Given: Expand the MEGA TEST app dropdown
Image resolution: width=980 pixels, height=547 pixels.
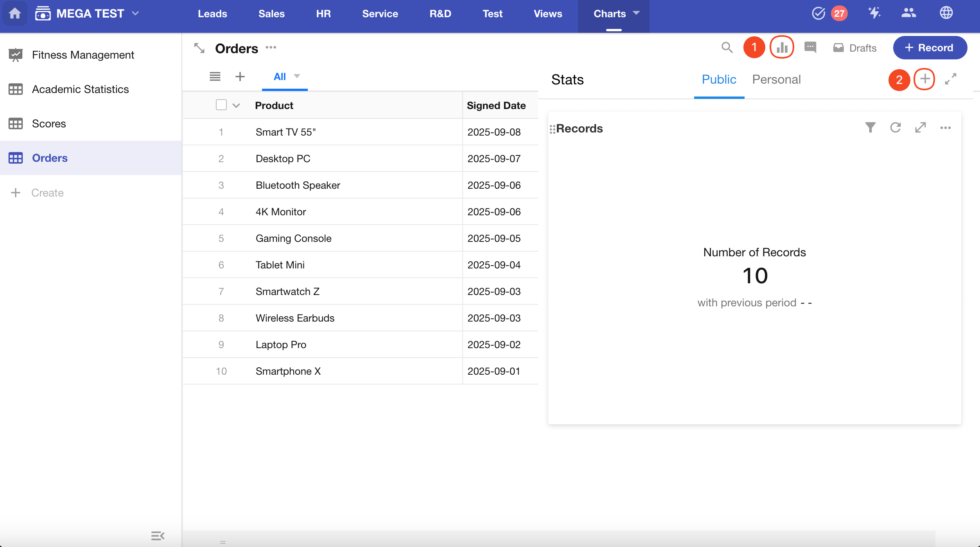Looking at the screenshot, I should 136,13.
